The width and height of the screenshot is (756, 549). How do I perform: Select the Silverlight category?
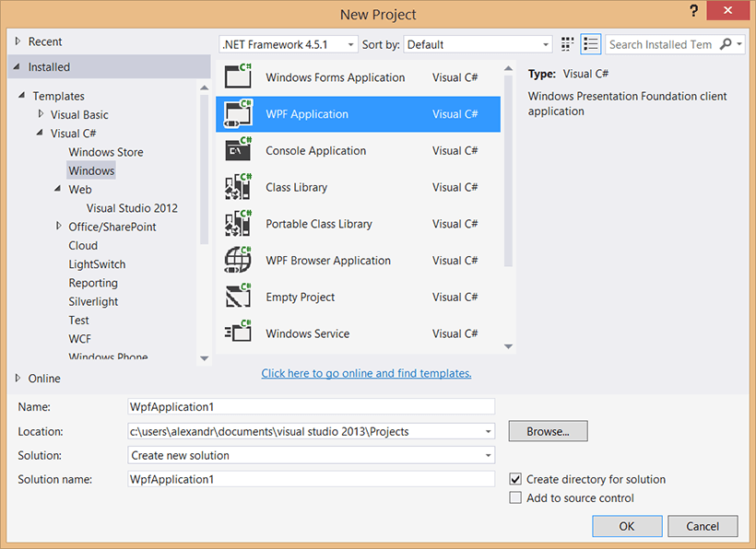coord(93,301)
